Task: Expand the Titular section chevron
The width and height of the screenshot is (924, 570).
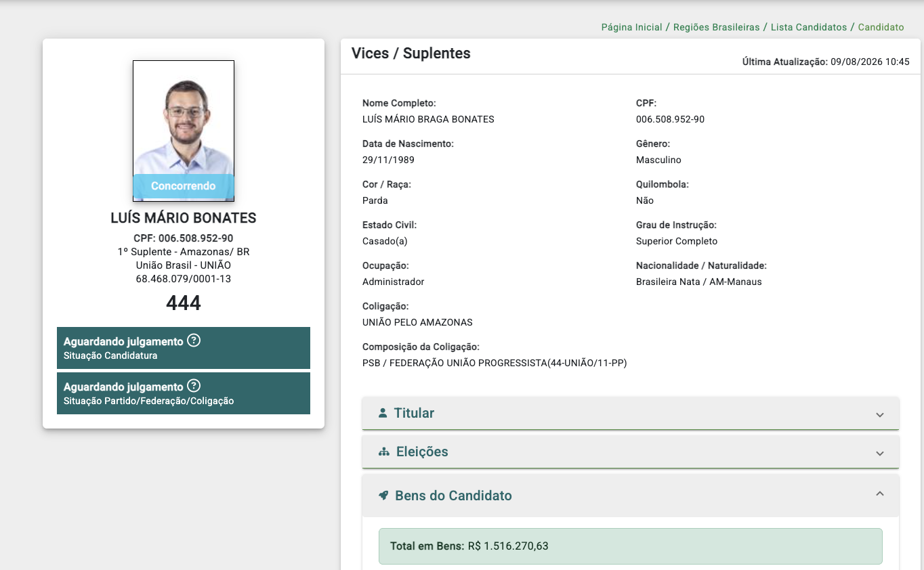Action: coord(880,414)
